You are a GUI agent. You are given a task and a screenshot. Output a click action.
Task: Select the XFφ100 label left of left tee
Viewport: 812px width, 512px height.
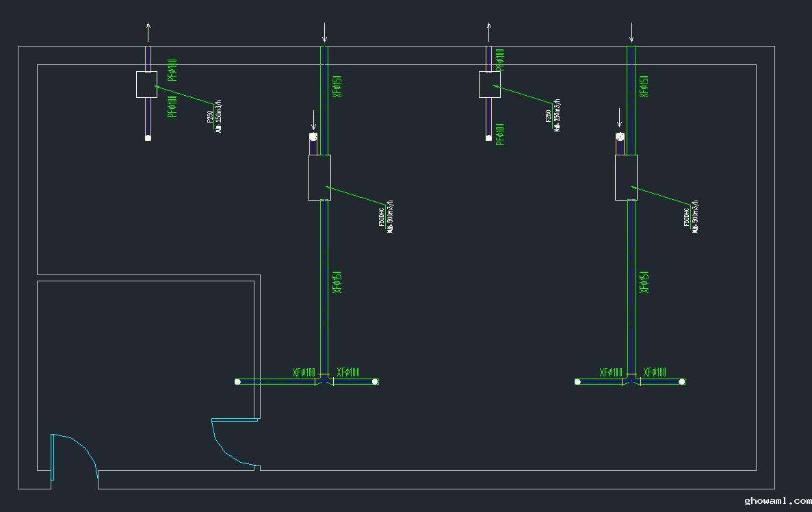[304, 373]
